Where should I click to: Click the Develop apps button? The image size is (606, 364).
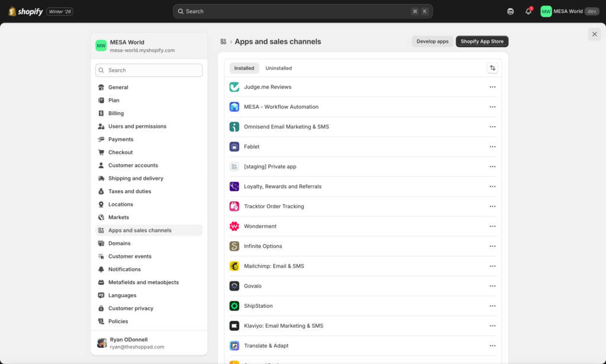(x=433, y=41)
